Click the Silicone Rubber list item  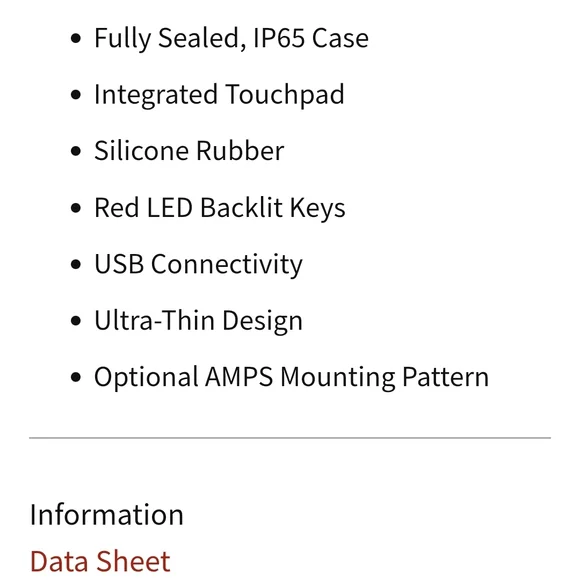pyautogui.click(x=189, y=151)
